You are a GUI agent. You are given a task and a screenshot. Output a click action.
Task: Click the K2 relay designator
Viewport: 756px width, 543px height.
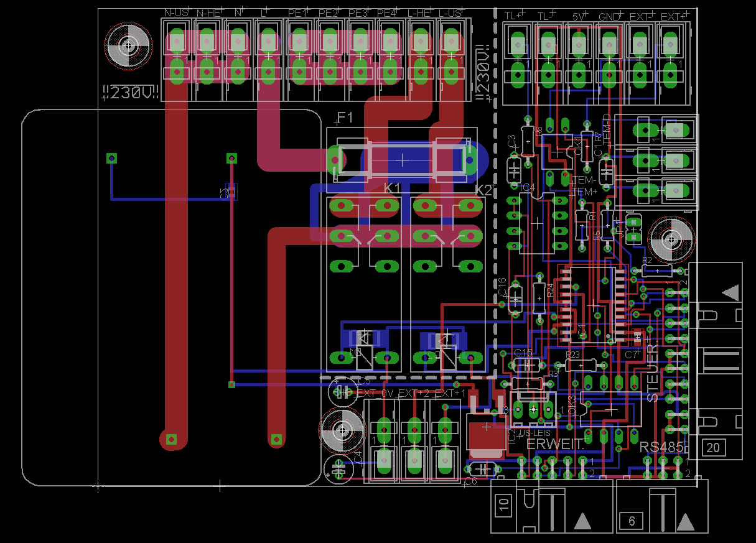[483, 190]
